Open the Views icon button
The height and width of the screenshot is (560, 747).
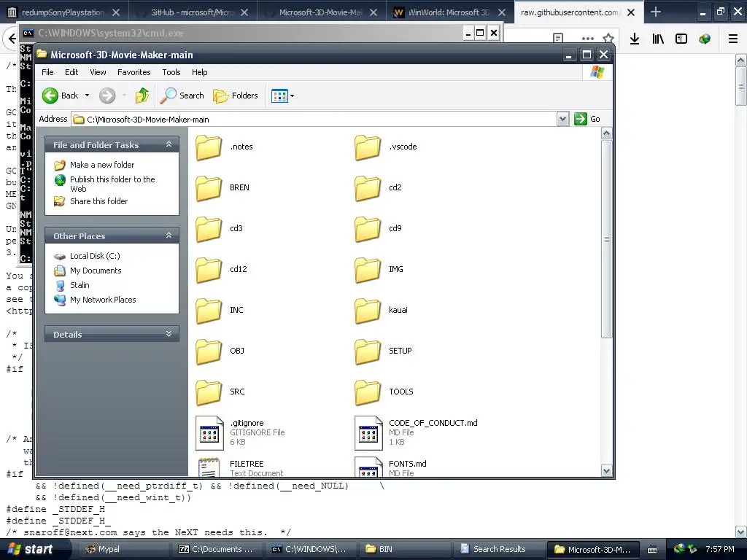[x=279, y=96]
